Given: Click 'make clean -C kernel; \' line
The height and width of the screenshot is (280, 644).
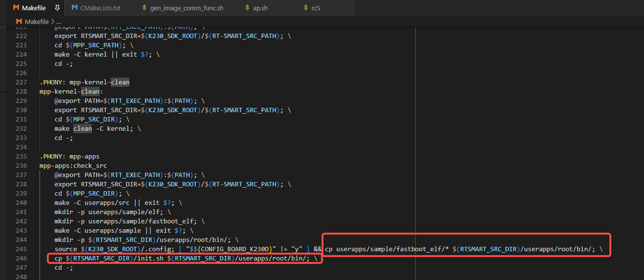Looking at the screenshot, I should click(x=98, y=128).
